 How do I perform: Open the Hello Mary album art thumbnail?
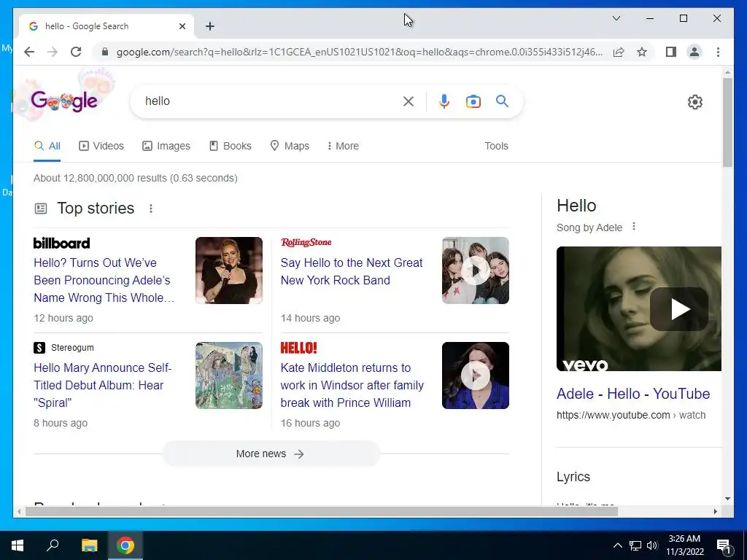tap(229, 376)
